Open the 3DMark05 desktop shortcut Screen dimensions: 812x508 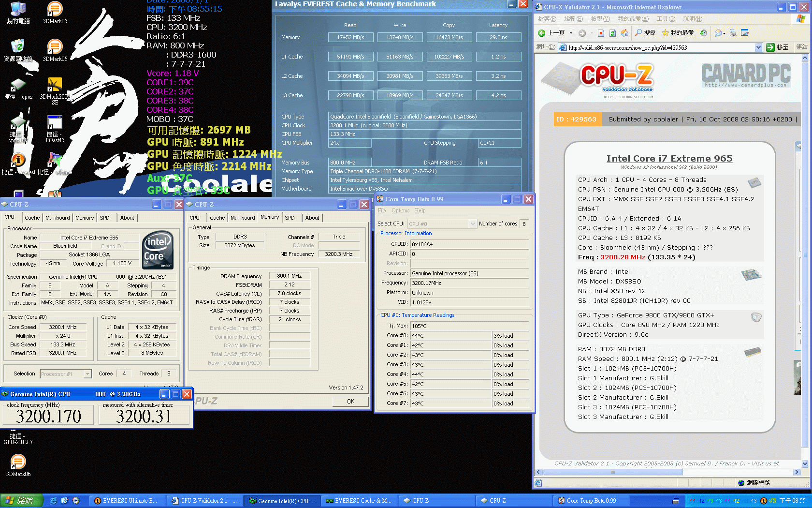(x=55, y=50)
